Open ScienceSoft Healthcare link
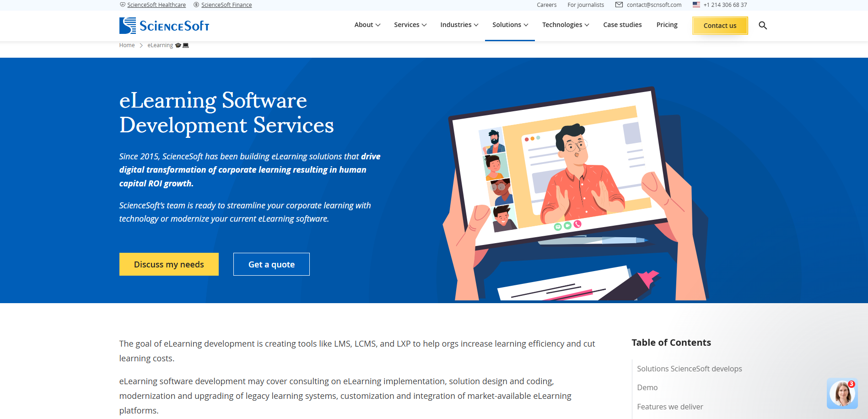This screenshot has height=419, width=868. [156, 5]
